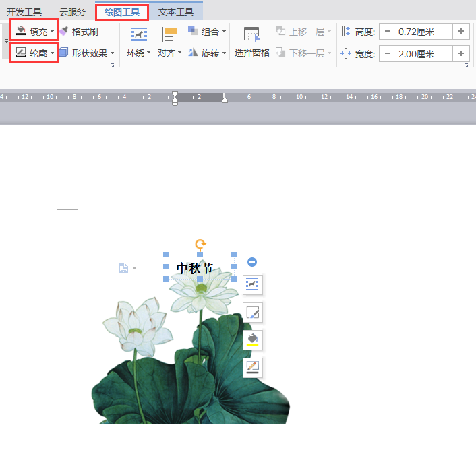
Task: Click the width input field showing 2.00厘米
Action: [423, 54]
